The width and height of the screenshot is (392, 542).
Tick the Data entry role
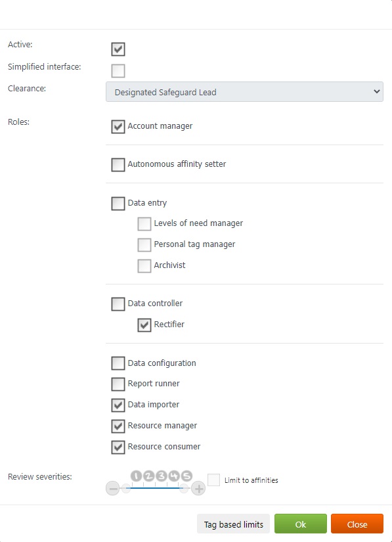pos(118,203)
